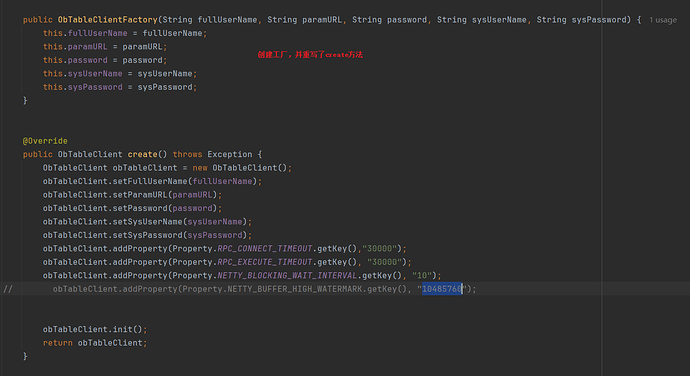Screen dimensions: 690x376
Task: Click the obTableClient.init() call
Action: point(95,329)
